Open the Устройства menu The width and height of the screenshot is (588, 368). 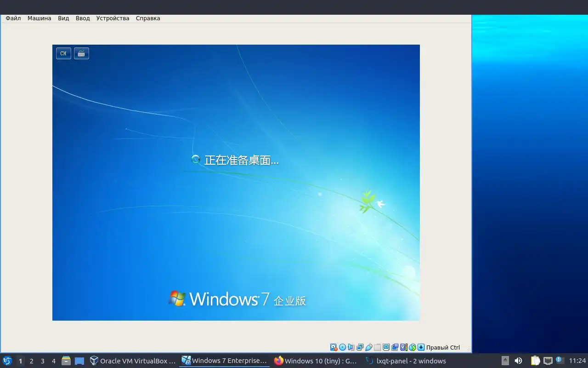coord(113,18)
